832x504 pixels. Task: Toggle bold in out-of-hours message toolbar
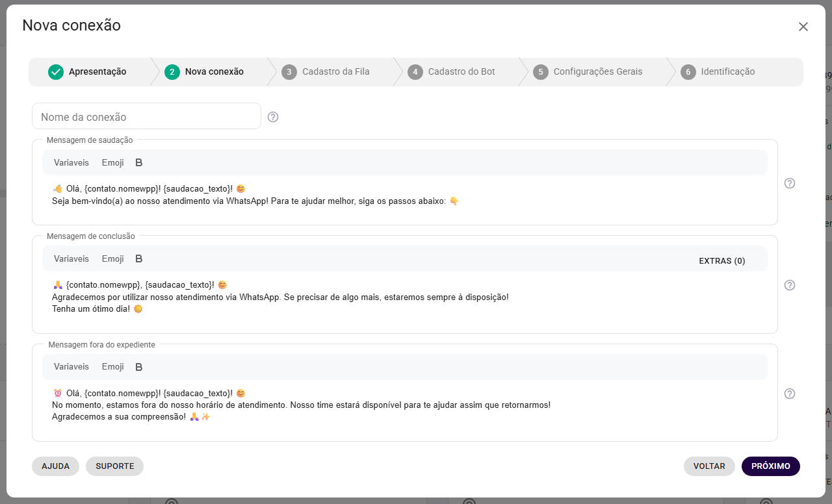click(138, 367)
